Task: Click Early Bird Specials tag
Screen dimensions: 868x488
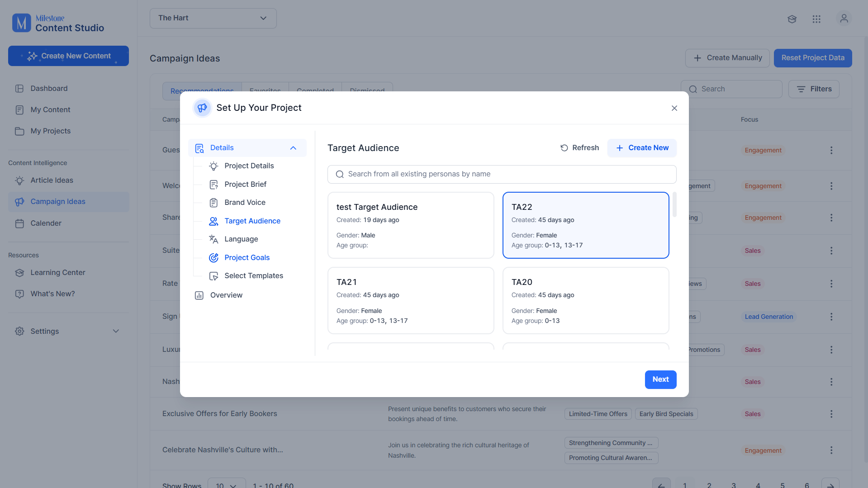Action: tap(666, 414)
